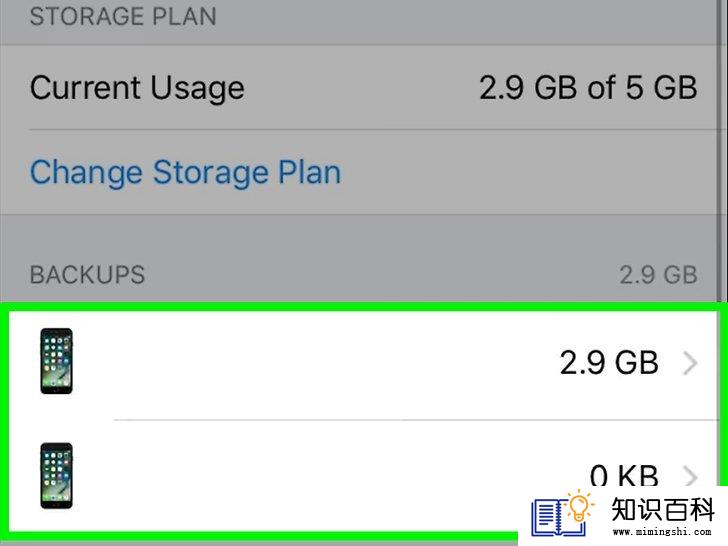Tap the iPhone icon beside 0 KB backup
This screenshot has width=728, height=546.
[56, 476]
